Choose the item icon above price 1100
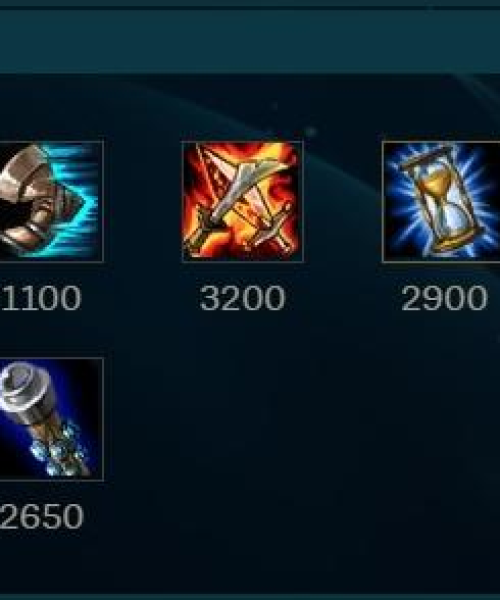The width and height of the screenshot is (500, 600). (52, 202)
